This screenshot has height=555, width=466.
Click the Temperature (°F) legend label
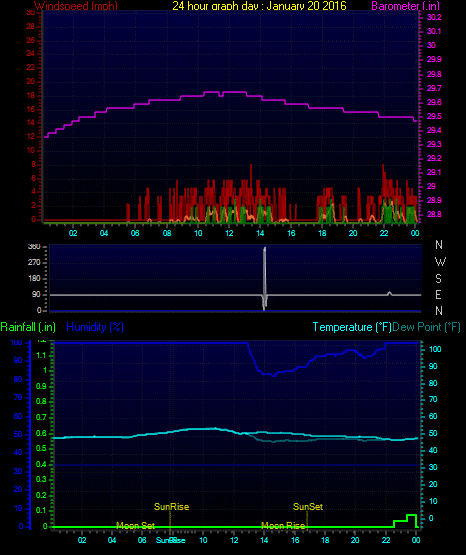352,327
